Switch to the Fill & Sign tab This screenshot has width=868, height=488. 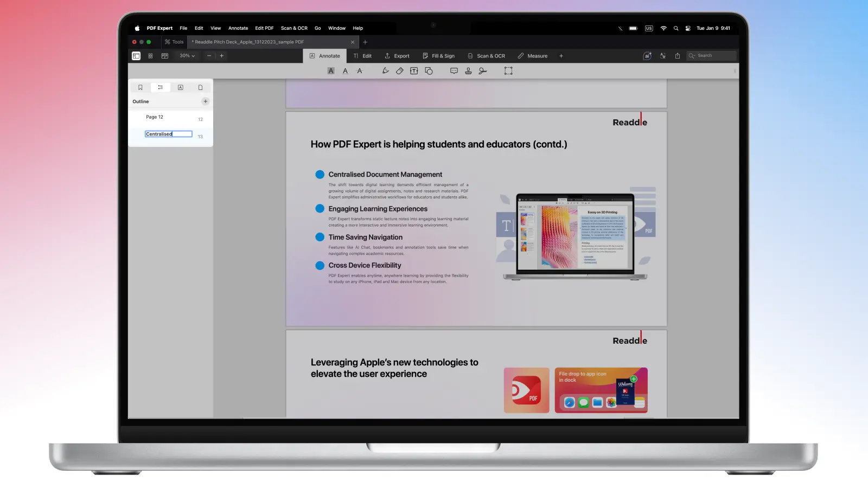tap(438, 56)
